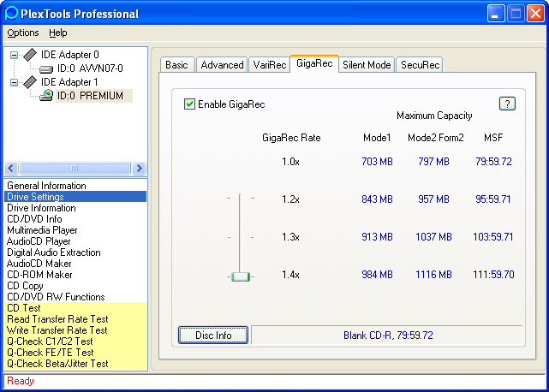Screen dimensions: 549x392
Task: Switch to the VariRec tab
Action: click(270, 65)
